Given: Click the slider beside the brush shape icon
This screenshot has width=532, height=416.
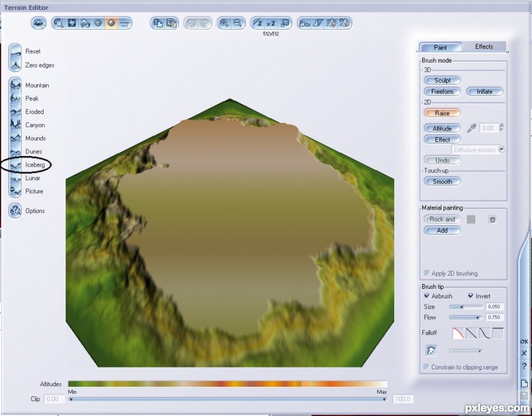Looking at the screenshot, I should pos(466,351).
